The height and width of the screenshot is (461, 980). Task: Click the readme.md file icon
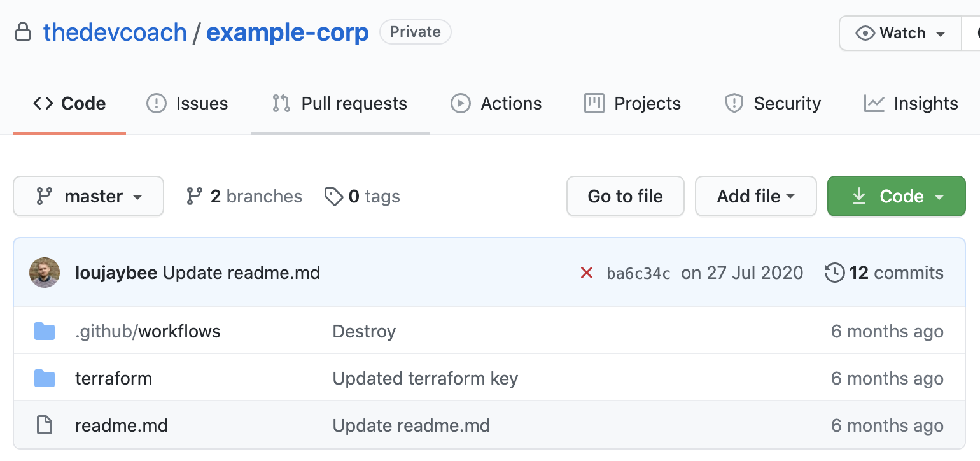[45, 425]
